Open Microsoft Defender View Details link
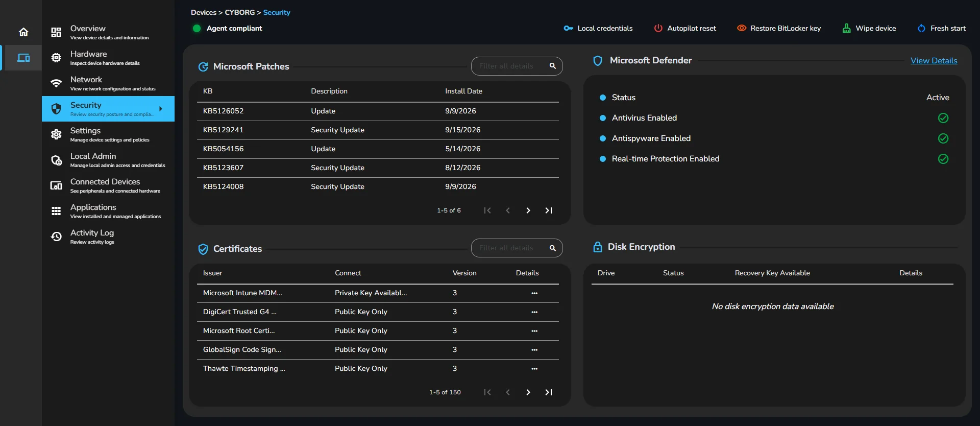Screen dimensions: 980x426 coord(934,61)
